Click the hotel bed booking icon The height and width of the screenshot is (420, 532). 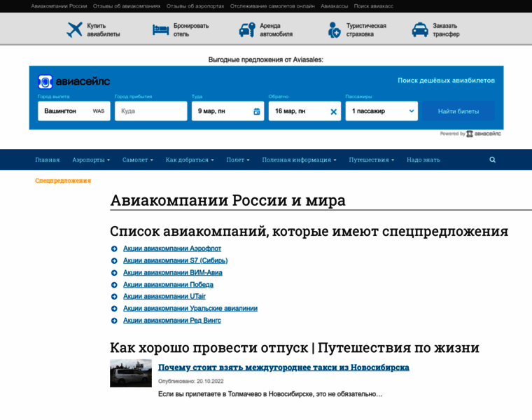coord(161,29)
